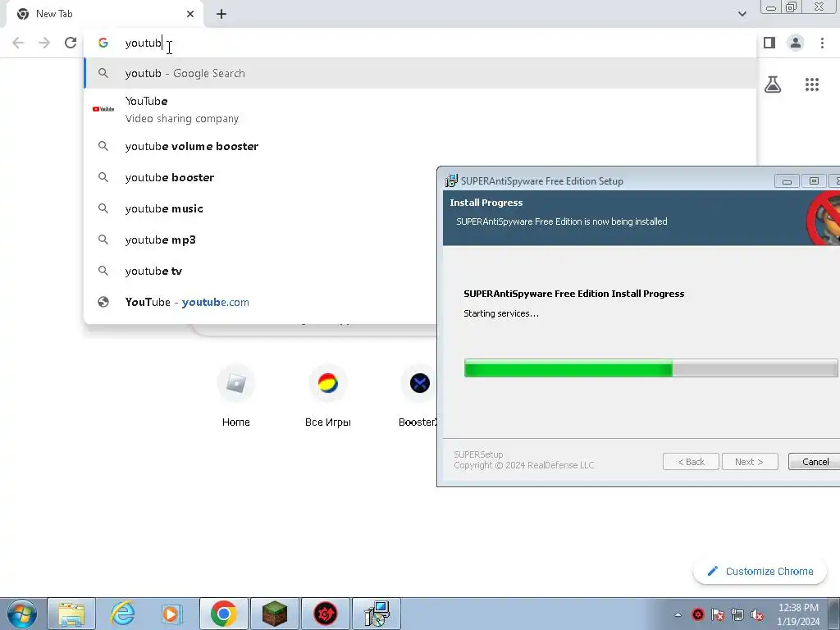Open the red circular arrows taskbar app
The width and height of the screenshot is (840, 630).
326,614
